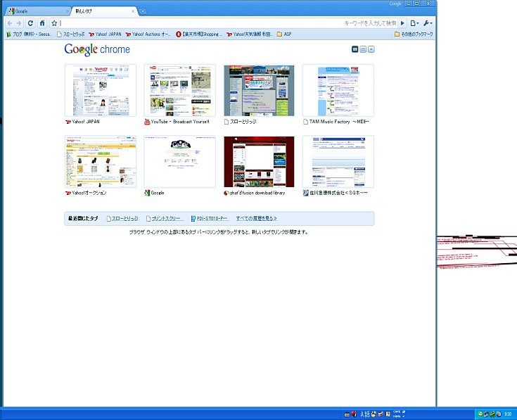Open the Yahoo! JAPAN bookmark in bookmarks bar
Screen dimensions: 517x420
point(105,34)
